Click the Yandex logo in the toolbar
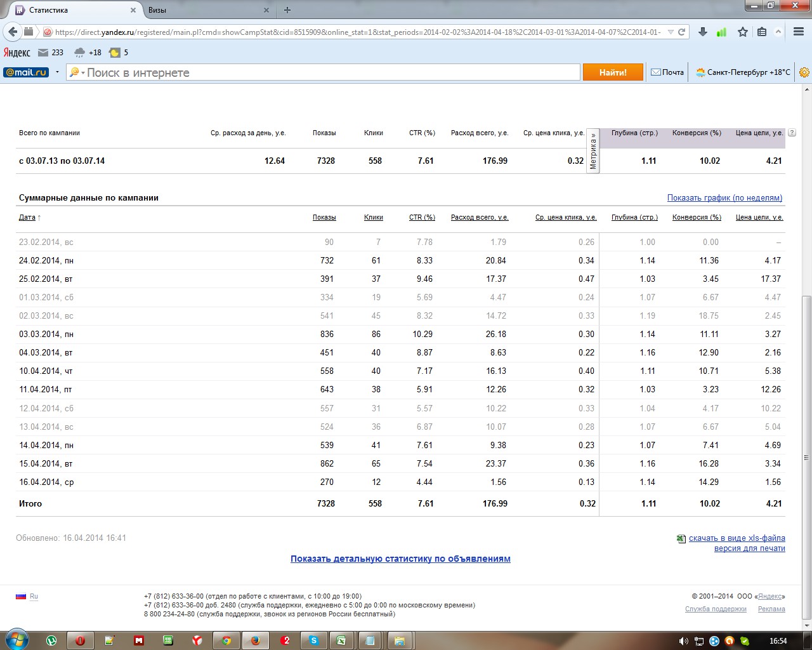The image size is (812, 650). click(x=17, y=53)
